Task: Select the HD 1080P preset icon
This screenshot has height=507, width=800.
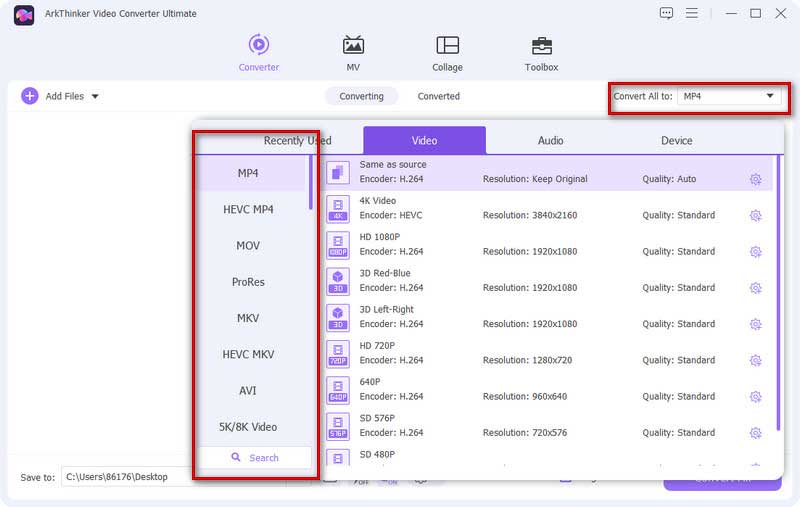Action: point(338,245)
